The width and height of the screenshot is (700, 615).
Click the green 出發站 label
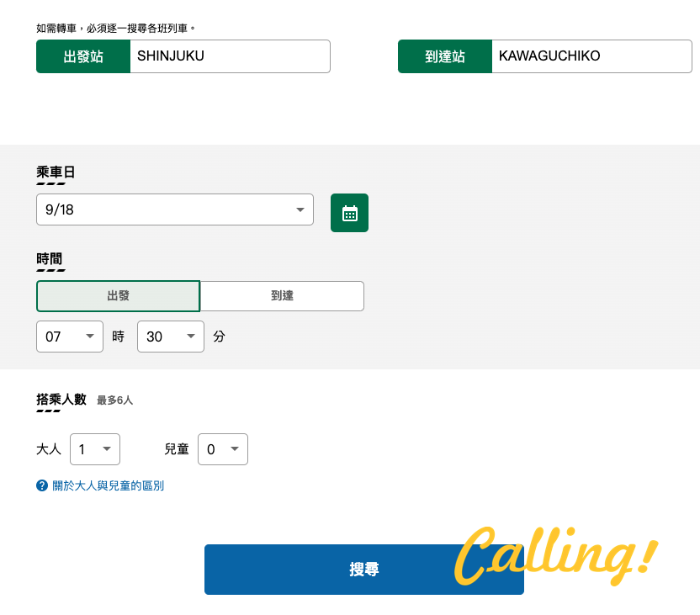83,56
